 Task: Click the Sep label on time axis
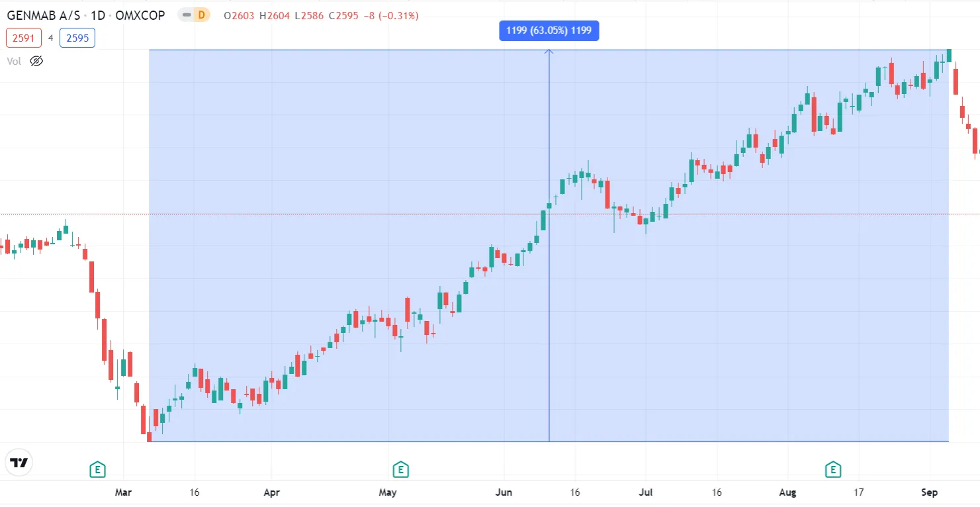929,492
